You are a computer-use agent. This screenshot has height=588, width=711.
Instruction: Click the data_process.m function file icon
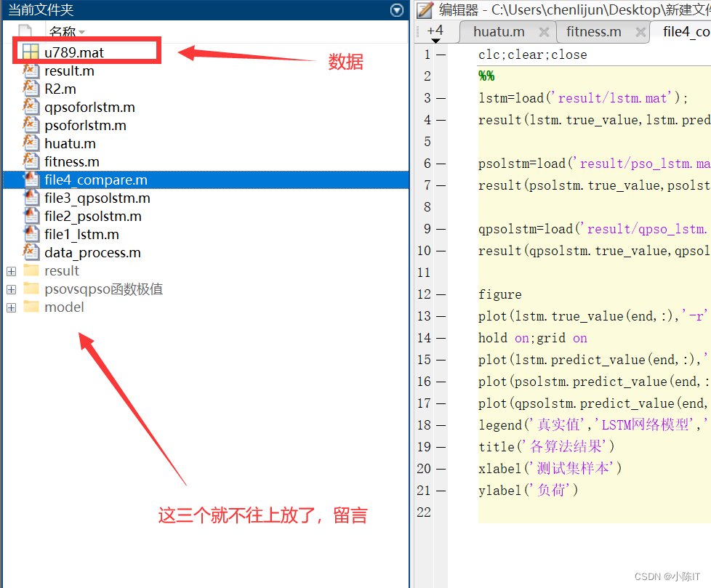[x=31, y=252]
